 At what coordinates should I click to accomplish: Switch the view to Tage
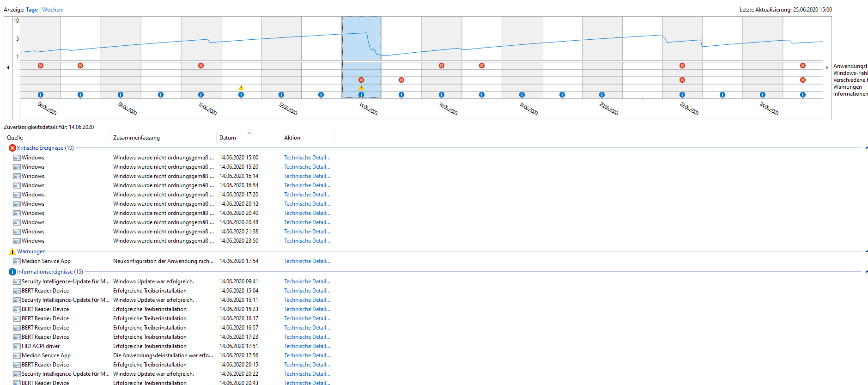(32, 10)
